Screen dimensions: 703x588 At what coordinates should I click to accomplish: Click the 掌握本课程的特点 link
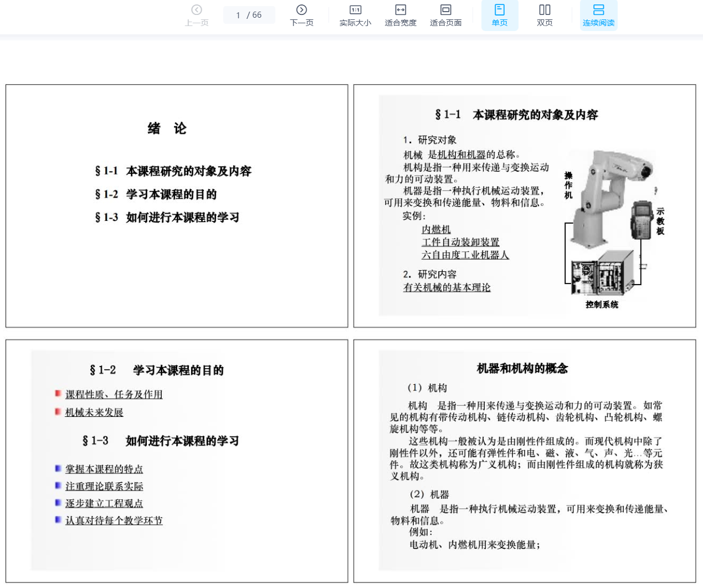coord(104,469)
